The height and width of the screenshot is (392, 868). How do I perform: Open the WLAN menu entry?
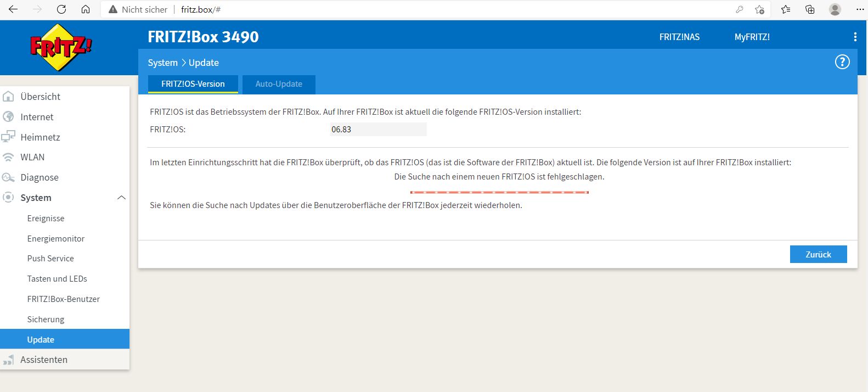coord(32,157)
